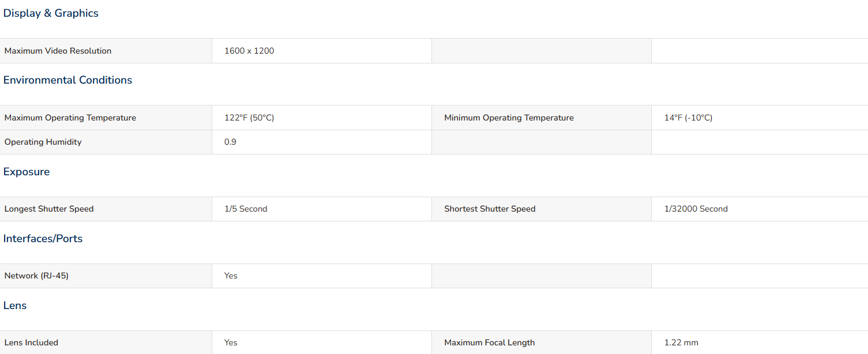Image resolution: width=868 pixels, height=354 pixels.
Task: Click the Display & Graphics section heading
Action: pyautogui.click(x=51, y=13)
